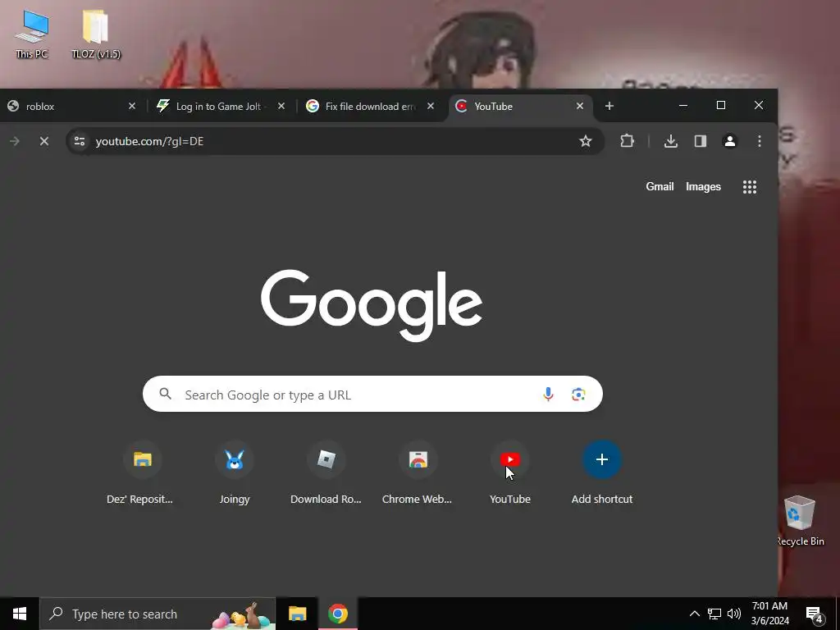
Task: Open Chrome three-dot menu
Action: 759,141
